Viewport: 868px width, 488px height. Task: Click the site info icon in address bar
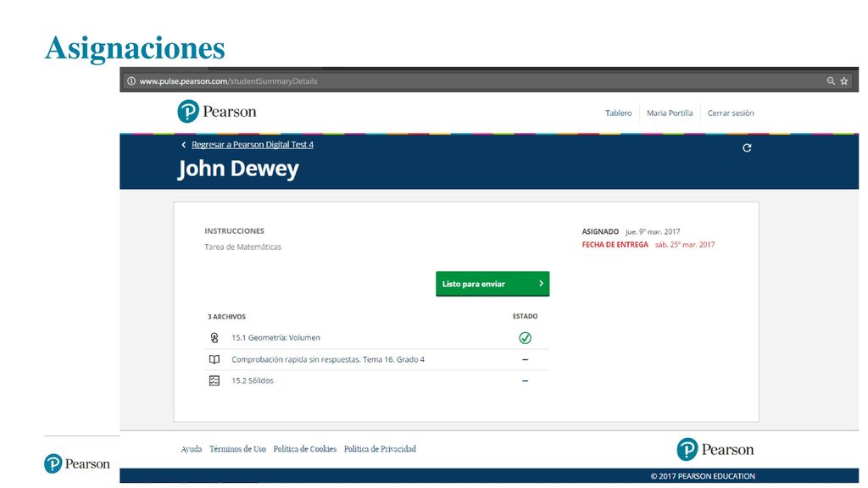pyautogui.click(x=131, y=80)
